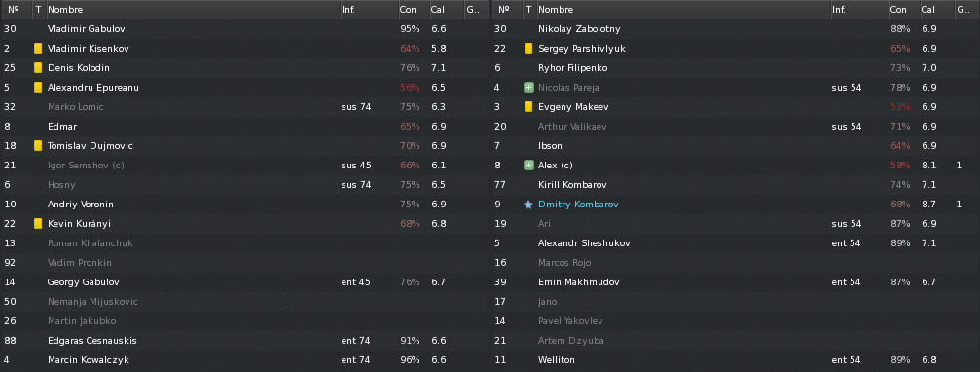Screen dimensions: 980x372
Task: Open Dmitry Kombarov's player profile link
Action: 578,205
